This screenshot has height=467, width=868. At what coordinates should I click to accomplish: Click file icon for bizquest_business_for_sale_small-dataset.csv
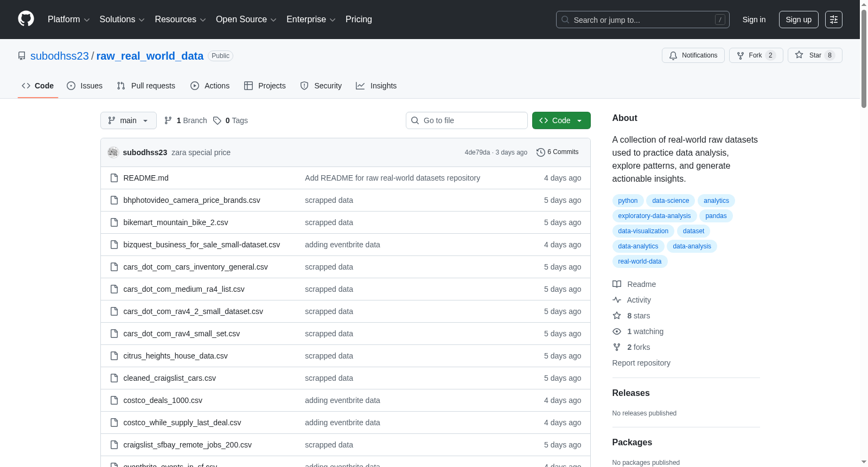[114, 245]
